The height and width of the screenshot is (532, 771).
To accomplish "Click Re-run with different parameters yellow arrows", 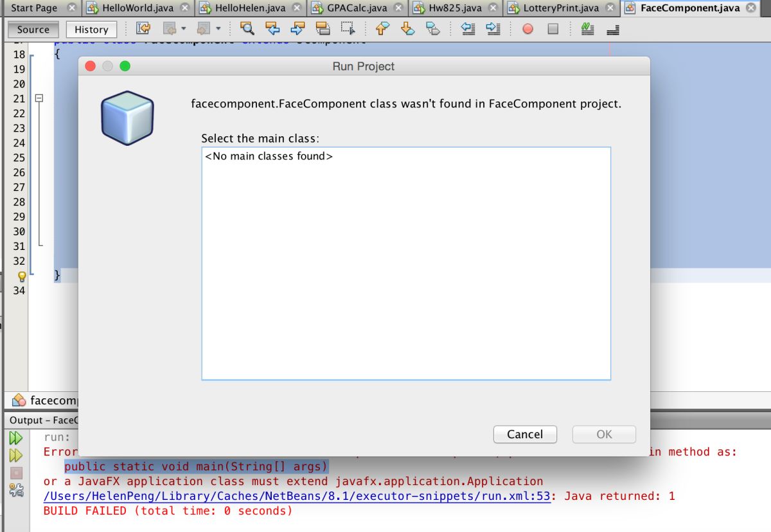I will 15,456.
